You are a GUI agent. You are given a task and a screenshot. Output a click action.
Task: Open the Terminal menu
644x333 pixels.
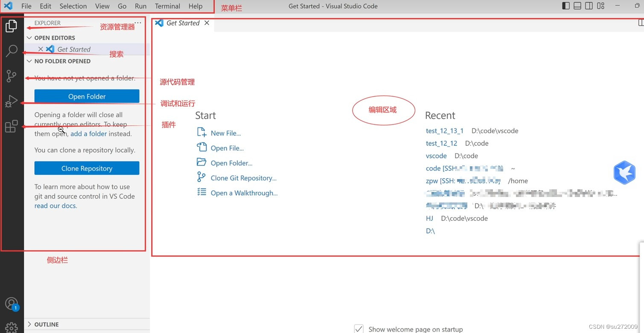pyautogui.click(x=167, y=6)
